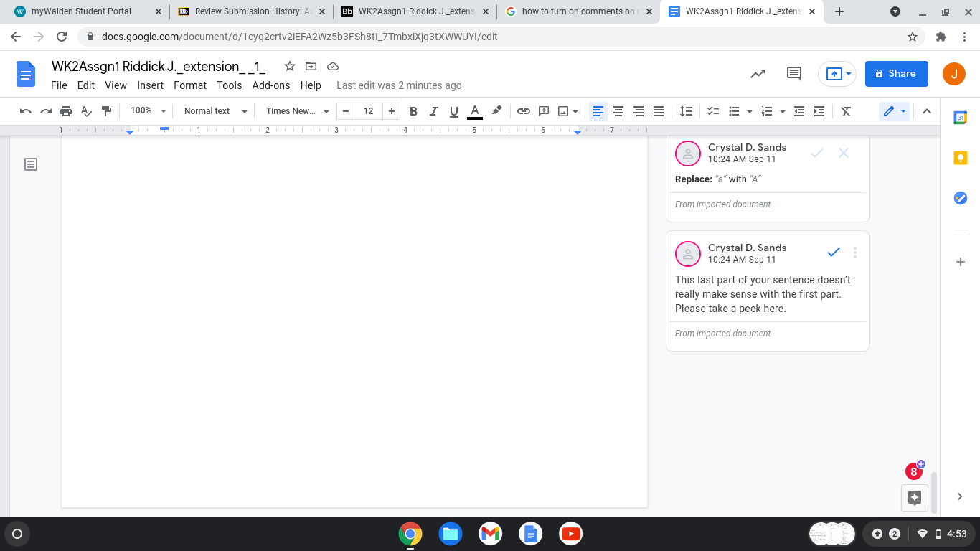This screenshot has height=551, width=980.
Task: Click the cloud document status icon
Action: click(x=332, y=66)
